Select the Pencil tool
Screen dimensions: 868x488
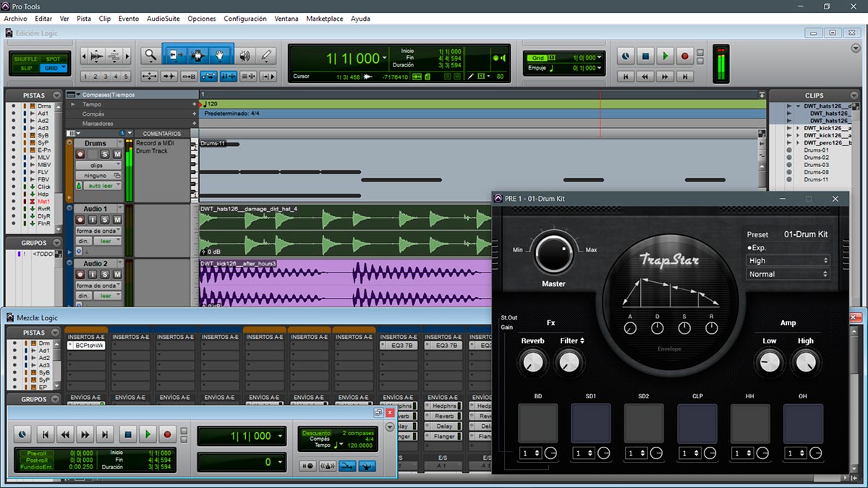(x=266, y=54)
